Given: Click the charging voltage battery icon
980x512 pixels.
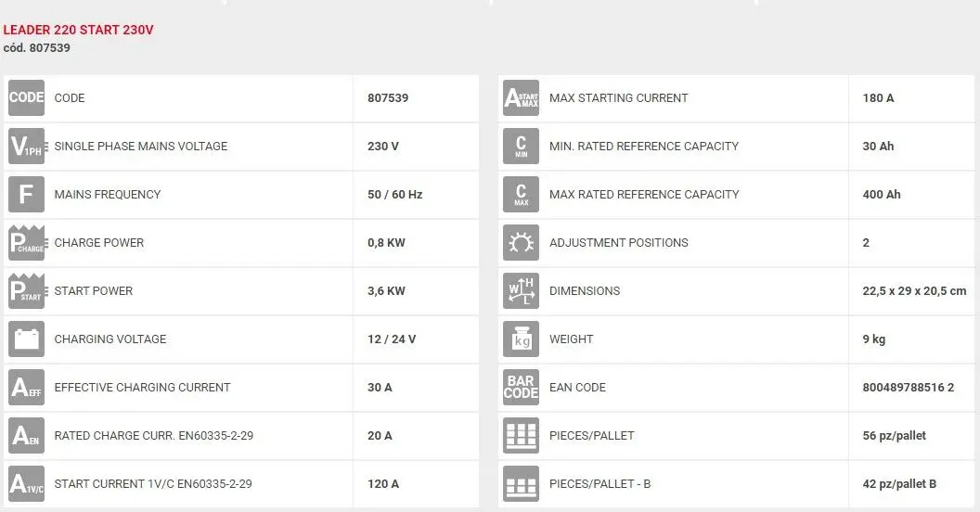Looking at the screenshot, I should [x=26, y=339].
